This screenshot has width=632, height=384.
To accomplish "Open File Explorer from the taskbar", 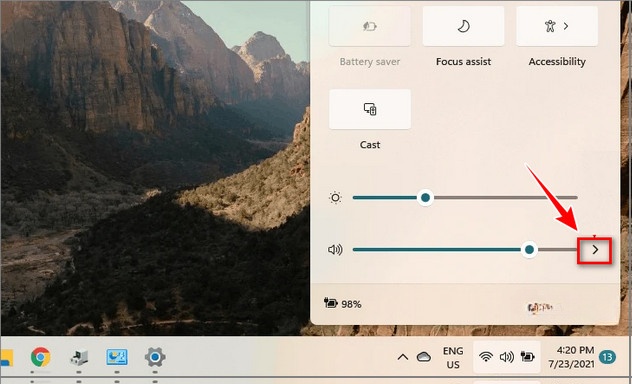I will [7, 357].
